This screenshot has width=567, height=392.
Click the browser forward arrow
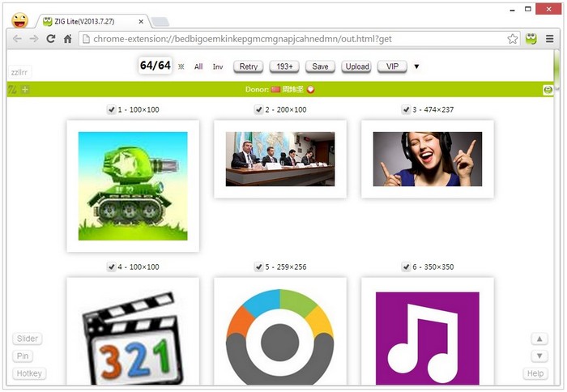tap(34, 39)
